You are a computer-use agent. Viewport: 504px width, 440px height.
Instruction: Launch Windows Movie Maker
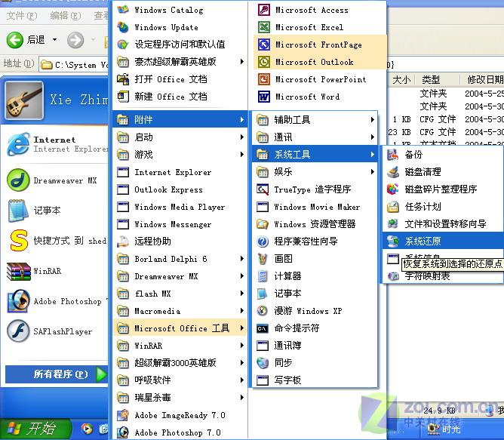point(315,207)
